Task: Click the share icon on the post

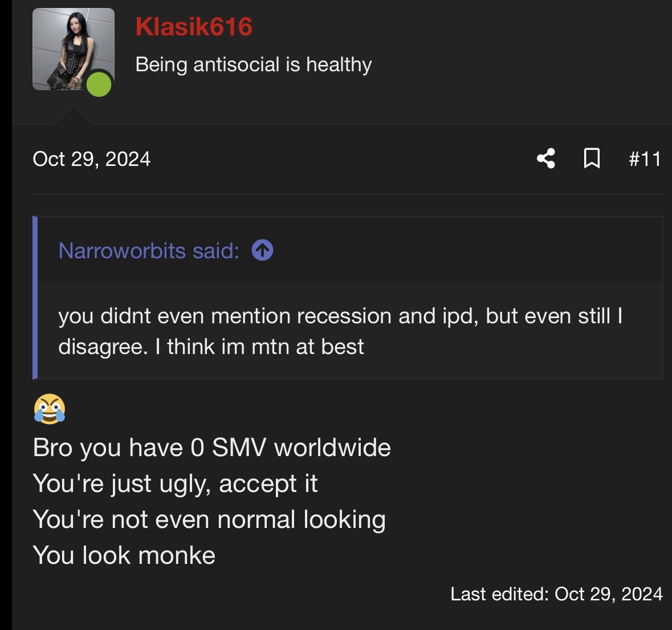Action: (x=546, y=158)
